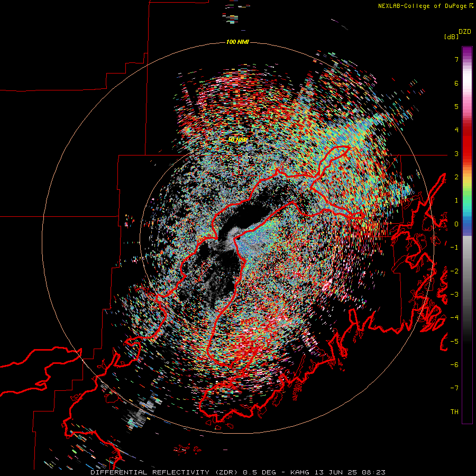Click the 7 dB scale label
The image size is (476, 476).
coord(456,59)
